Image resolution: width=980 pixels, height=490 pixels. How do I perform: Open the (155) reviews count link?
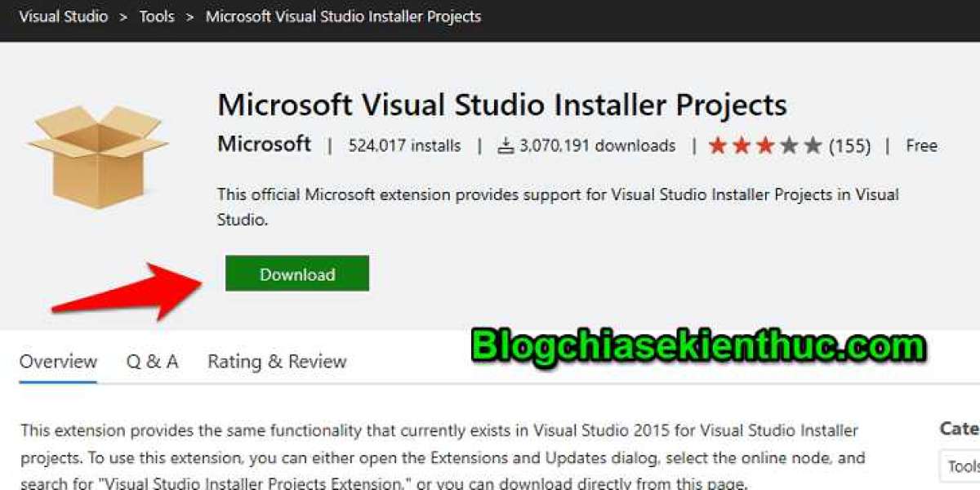click(849, 146)
